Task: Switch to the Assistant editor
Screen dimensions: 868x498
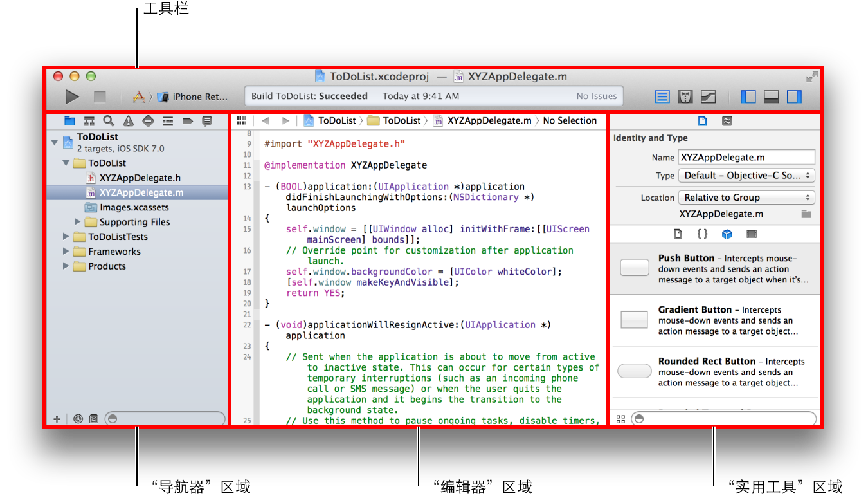Action: tap(685, 97)
